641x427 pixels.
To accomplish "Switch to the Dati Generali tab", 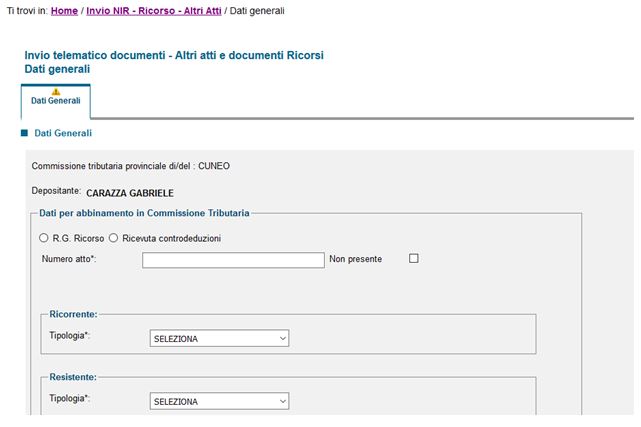I will [x=56, y=101].
